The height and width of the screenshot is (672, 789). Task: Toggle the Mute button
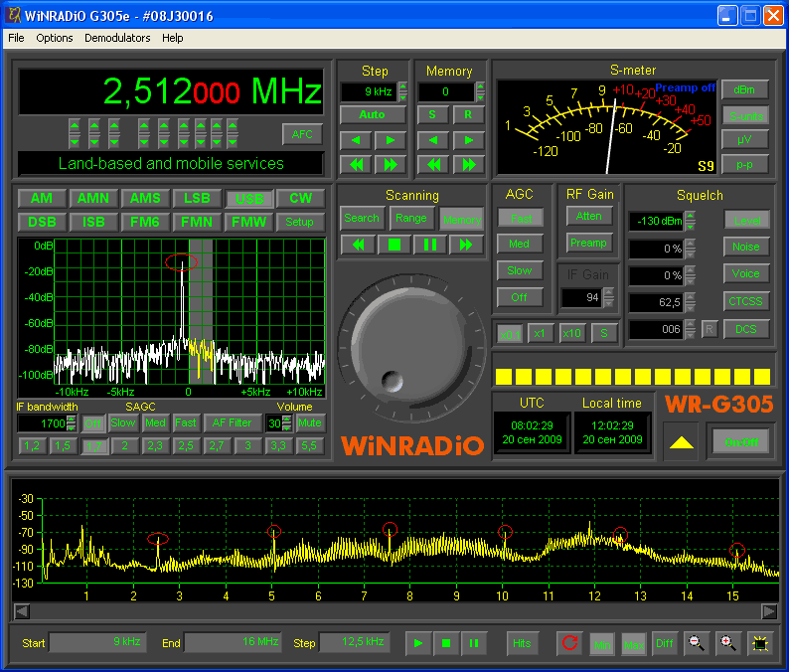tap(309, 422)
